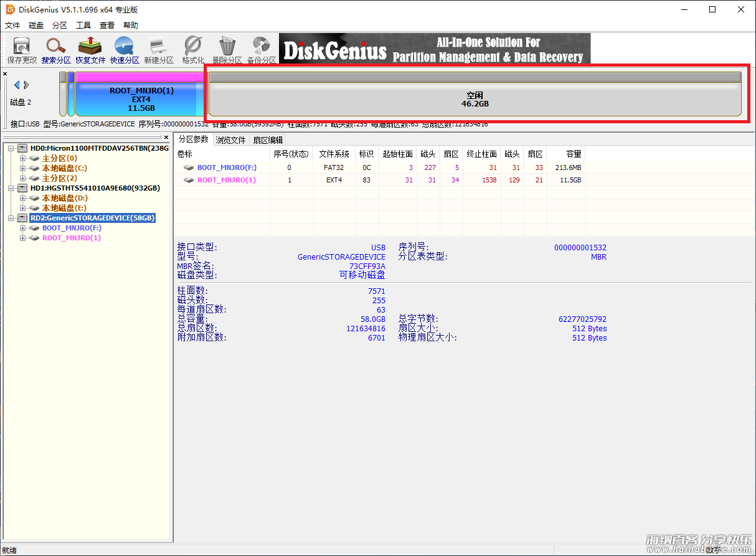The width and height of the screenshot is (756, 556).
Task: Select ROOT_MNJRO(1) label in the disk tree
Action: (72, 238)
